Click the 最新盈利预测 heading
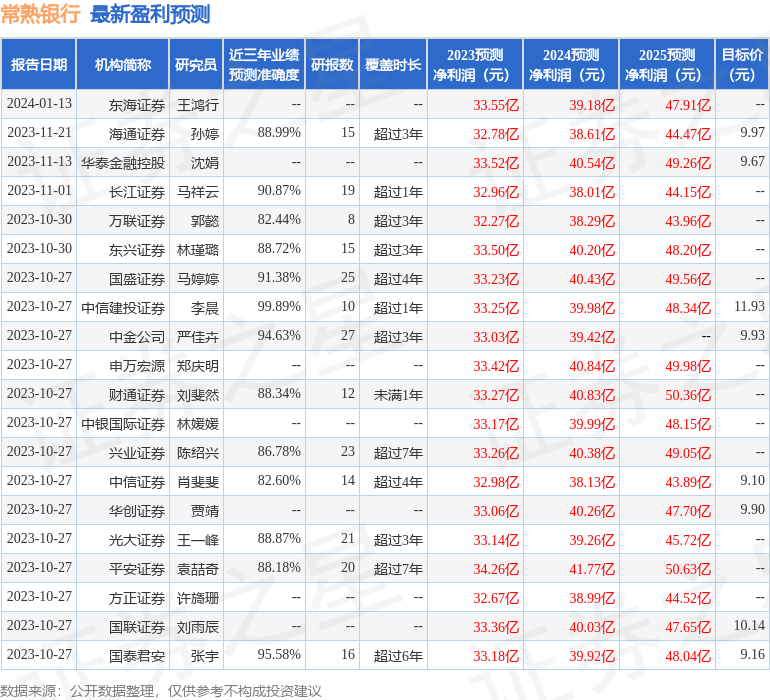This screenshot has width=770, height=700. [150, 14]
